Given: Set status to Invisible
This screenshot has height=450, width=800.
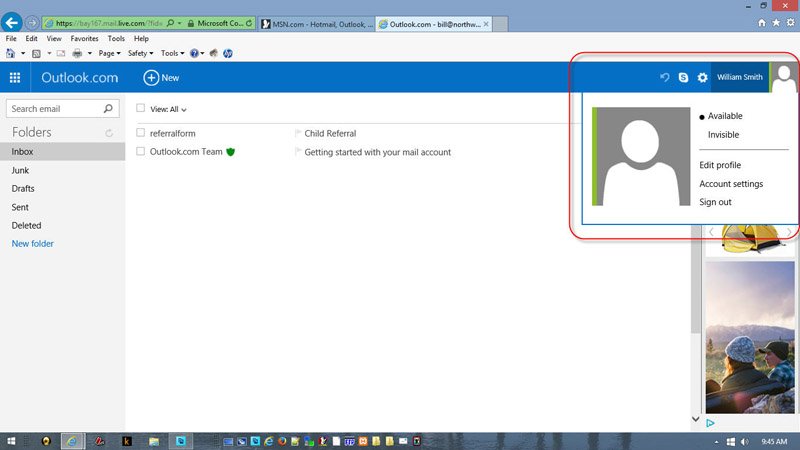Looking at the screenshot, I should point(723,135).
